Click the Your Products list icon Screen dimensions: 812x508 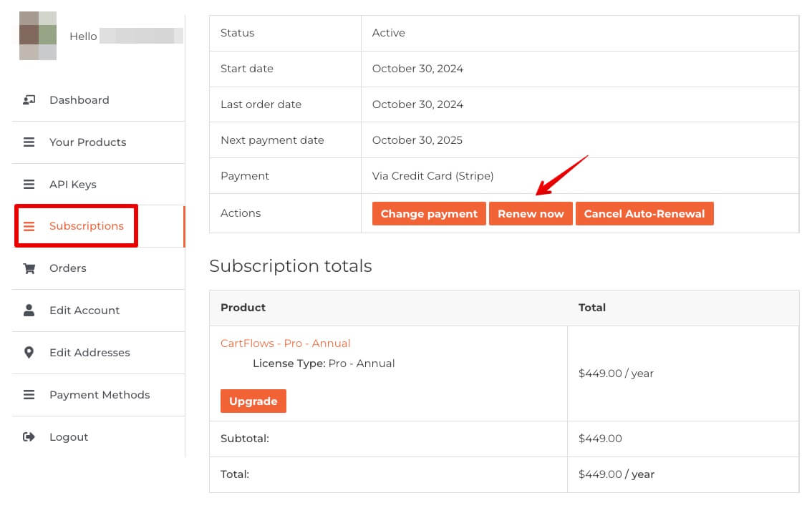[x=29, y=142]
